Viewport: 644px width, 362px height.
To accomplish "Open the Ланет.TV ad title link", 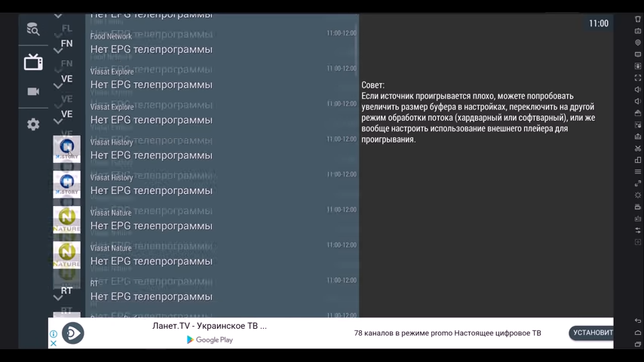I will pyautogui.click(x=210, y=326).
